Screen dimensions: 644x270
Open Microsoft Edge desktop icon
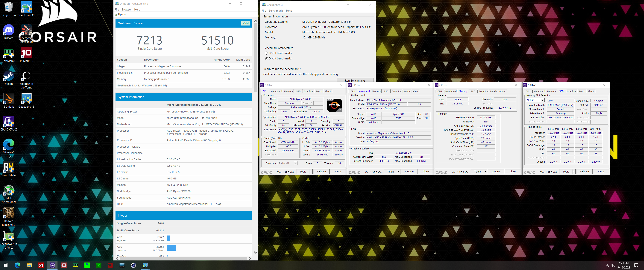pos(8,148)
